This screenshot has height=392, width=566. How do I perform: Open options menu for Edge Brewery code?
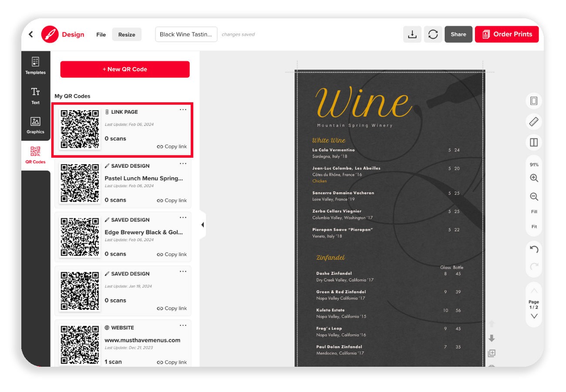[x=183, y=218]
